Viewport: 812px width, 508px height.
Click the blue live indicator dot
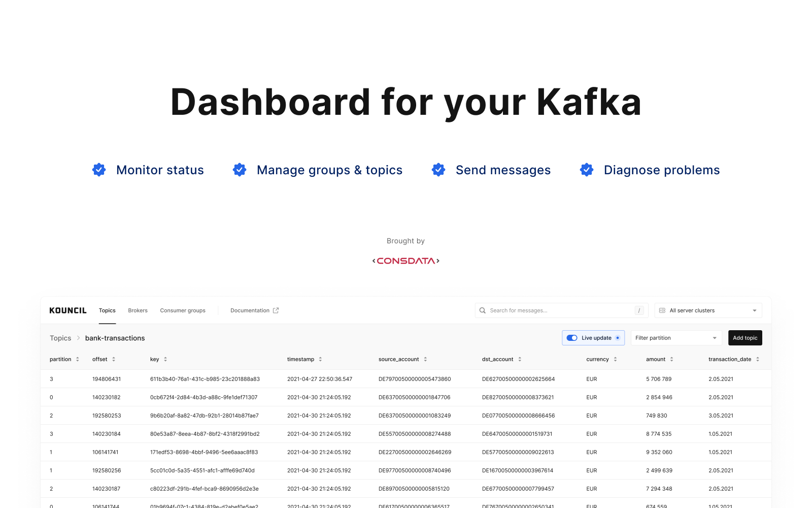pyautogui.click(x=618, y=338)
